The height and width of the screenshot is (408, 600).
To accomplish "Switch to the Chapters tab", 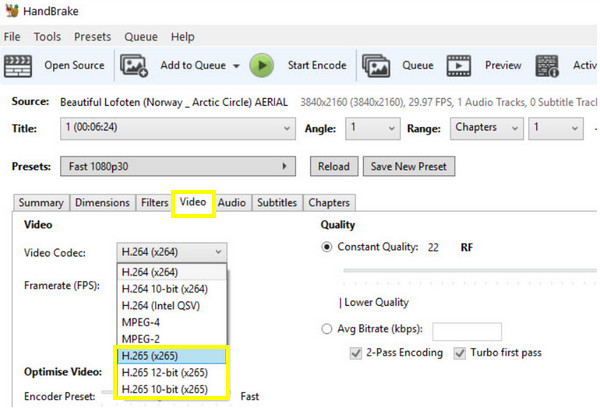I will (329, 202).
